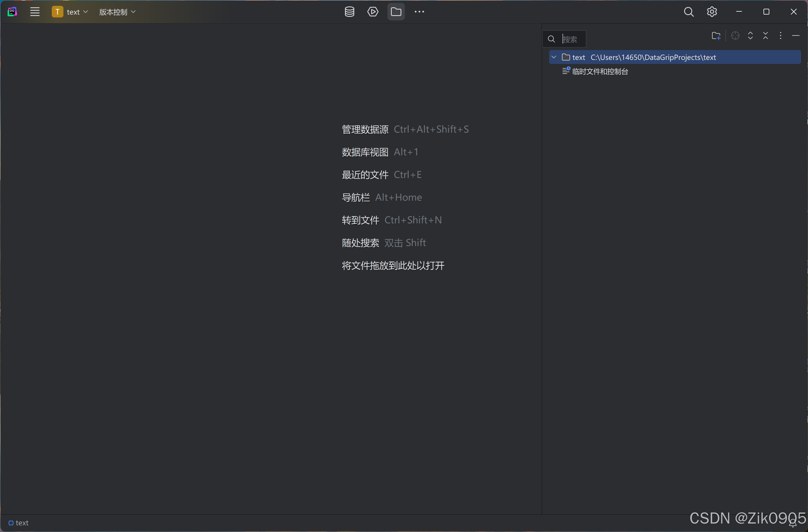Collapse the text folder tree node
Viewport: 808px width, 532px height.
pos(554,57)
